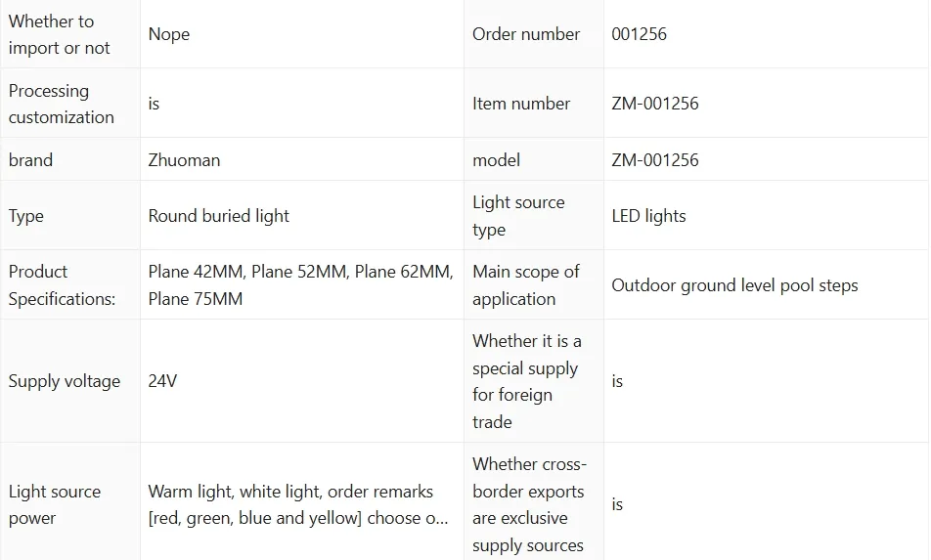This screenshot has height=560, width=931.
Task: Click the Supply voltage label
Action: point(65,381)
